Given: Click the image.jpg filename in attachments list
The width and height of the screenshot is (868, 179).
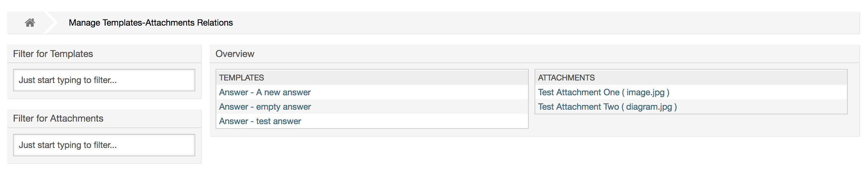Looking at the screenshot, I should [646, 92].
